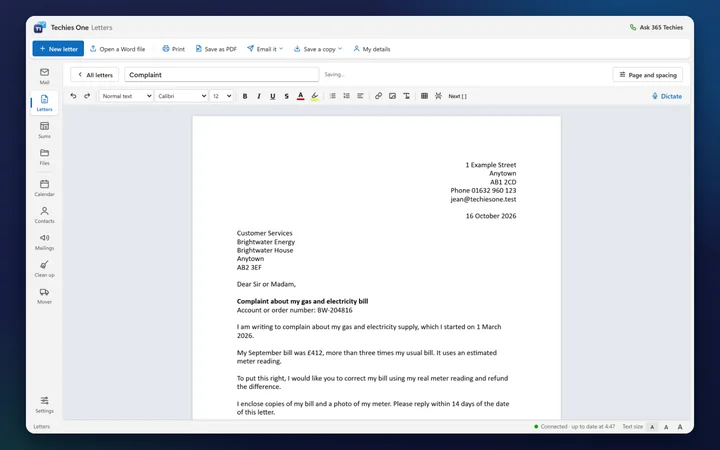Screen dimensions: 720x450
Task: Open My details
Action: click(372, 49)
